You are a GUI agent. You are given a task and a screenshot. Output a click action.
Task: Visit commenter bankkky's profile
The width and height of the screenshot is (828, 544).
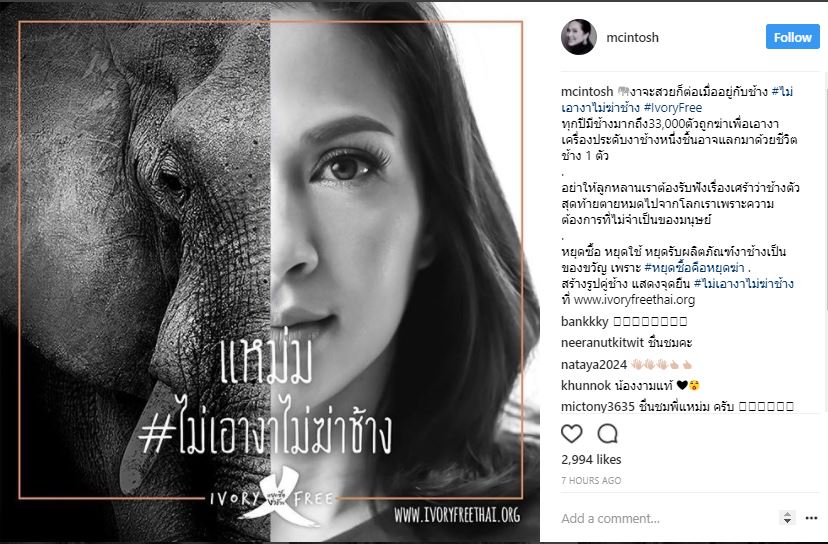pos(585,321)
